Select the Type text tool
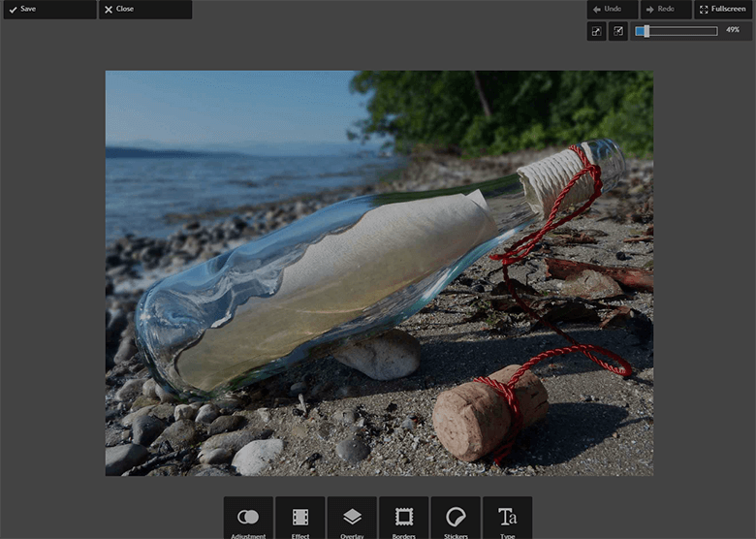This screenshot has height=539, width=756. (507, 519)
